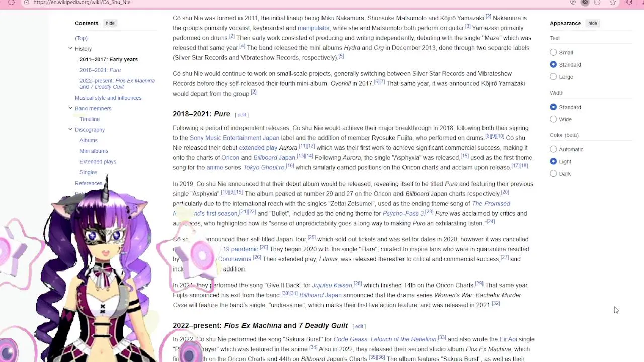Viewport: 644px width, 362px height.
Task: Open citation [5] after Vibrateshow Records
Action: click(341, 56)
